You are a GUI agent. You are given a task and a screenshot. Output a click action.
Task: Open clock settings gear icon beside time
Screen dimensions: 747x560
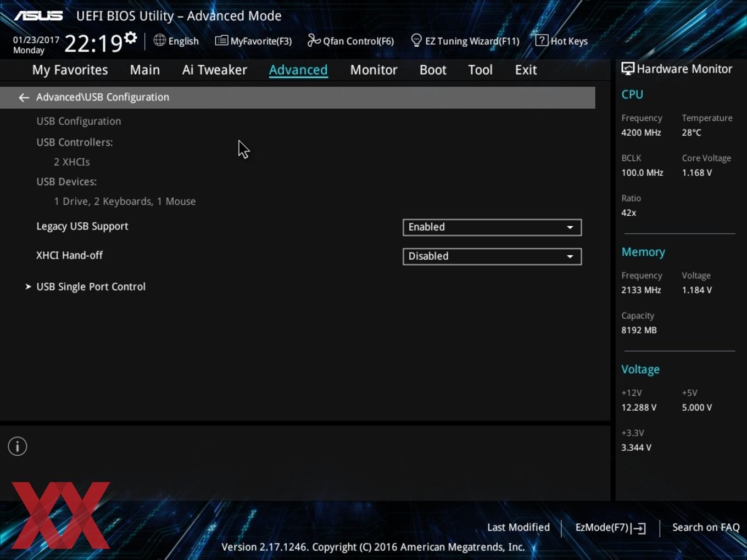coord(130,38)
